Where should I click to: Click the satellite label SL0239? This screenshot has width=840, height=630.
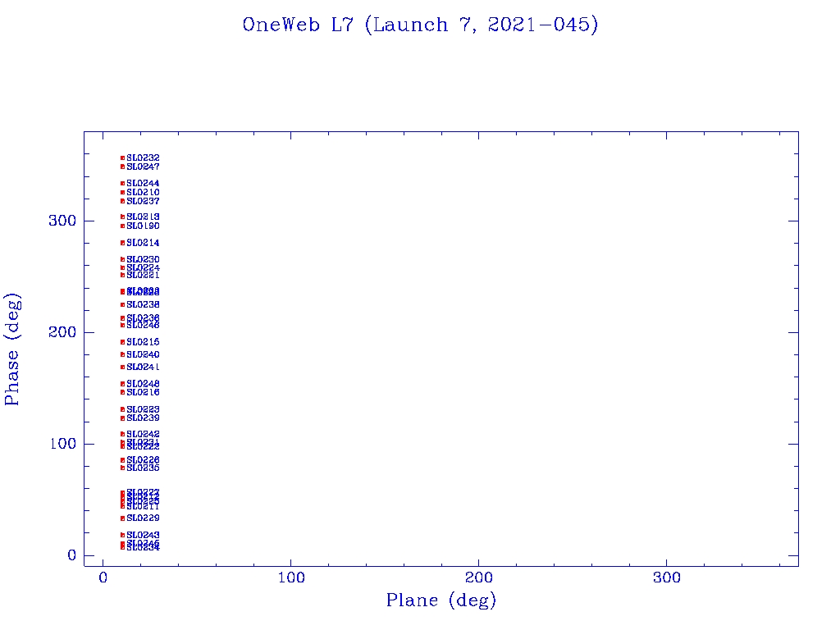point(143,418)
